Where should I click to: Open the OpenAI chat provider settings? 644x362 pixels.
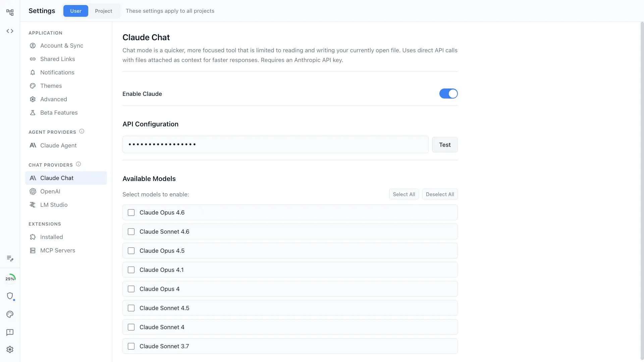coord(50,191)
